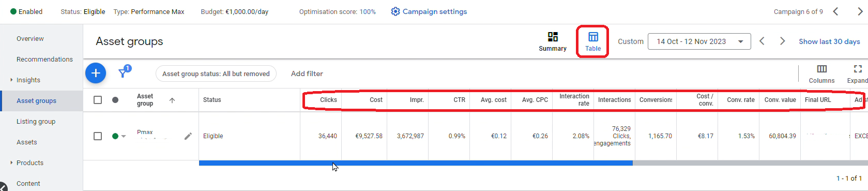Sort by Conversions column header
This screenshot has width=868, height=191.
click(656, 100)
